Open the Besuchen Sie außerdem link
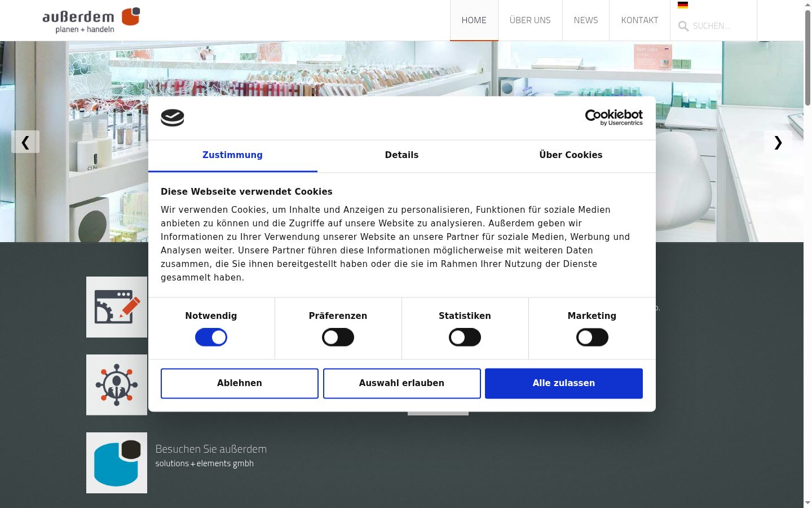 click(211, 449)
